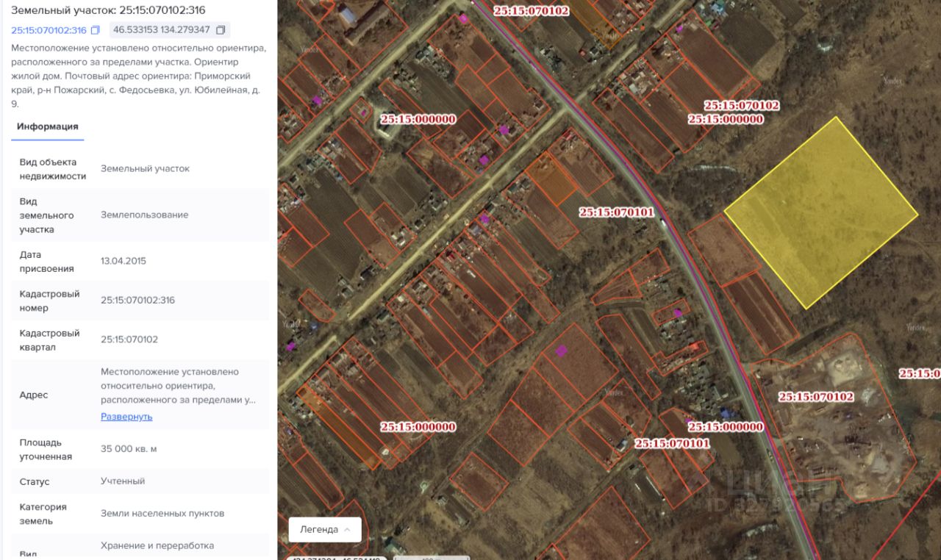Viewport: 941px width, 560px height.
Task: Click the 'Статус' row label
Action: point(35,482)
